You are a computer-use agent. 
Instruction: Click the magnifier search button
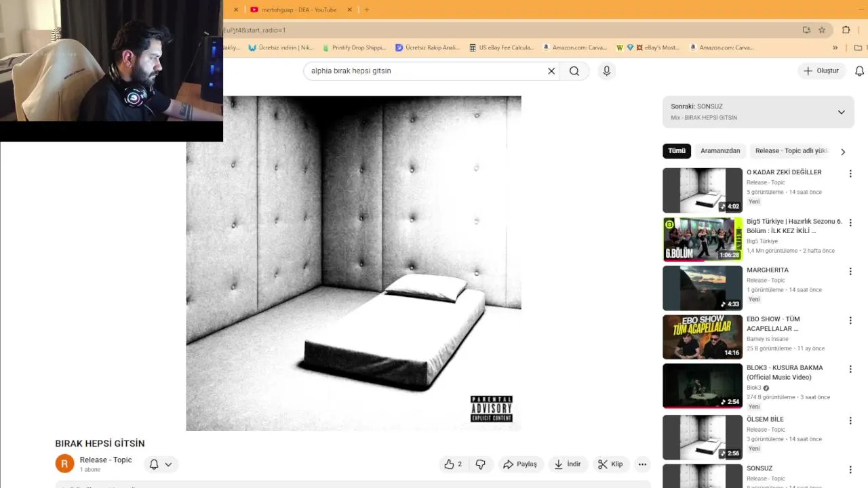coord(574,70)
